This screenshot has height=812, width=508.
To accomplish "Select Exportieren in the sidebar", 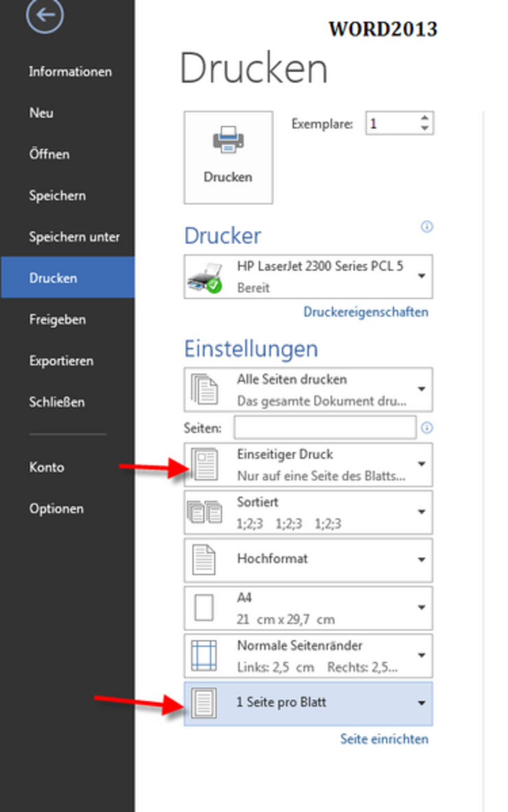I will (61, 361).
